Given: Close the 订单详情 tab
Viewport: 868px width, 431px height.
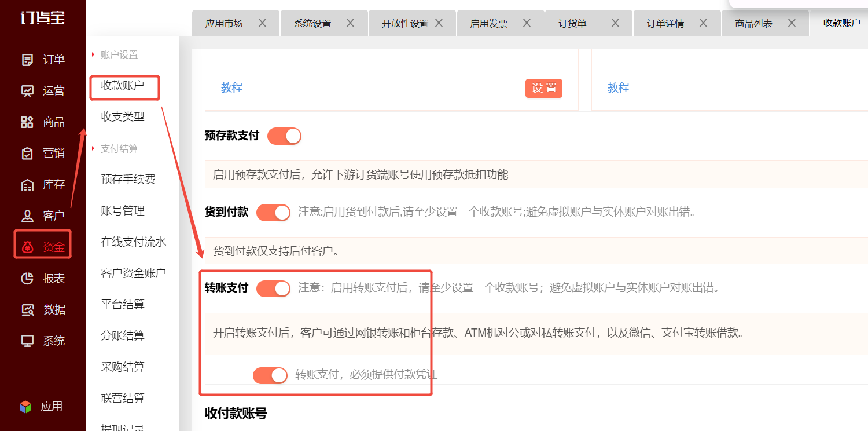Looking at the screenshot, I should (703, 23).
